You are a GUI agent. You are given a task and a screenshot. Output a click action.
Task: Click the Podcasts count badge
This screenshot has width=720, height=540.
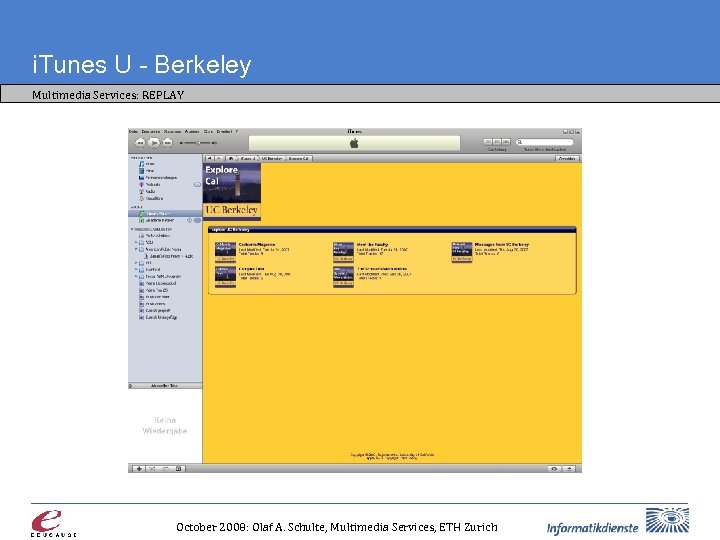coord(197,185)
